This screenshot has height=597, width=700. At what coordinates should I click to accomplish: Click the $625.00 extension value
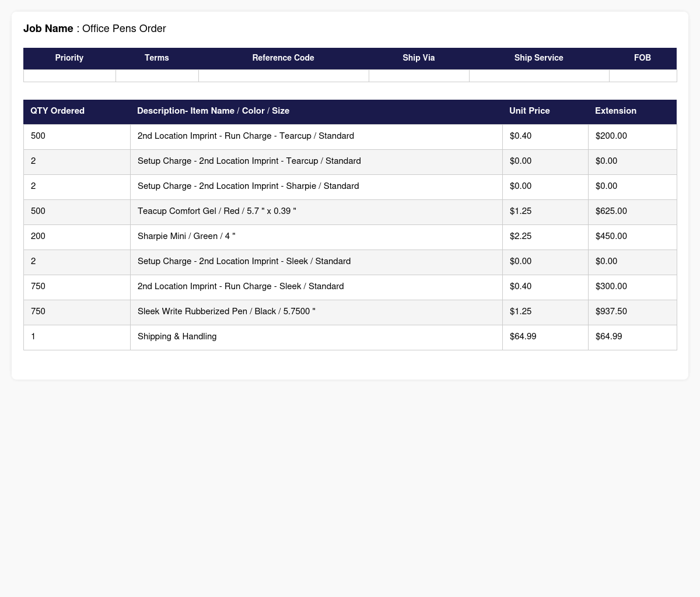pyautogui.click(x=611, y=211)
